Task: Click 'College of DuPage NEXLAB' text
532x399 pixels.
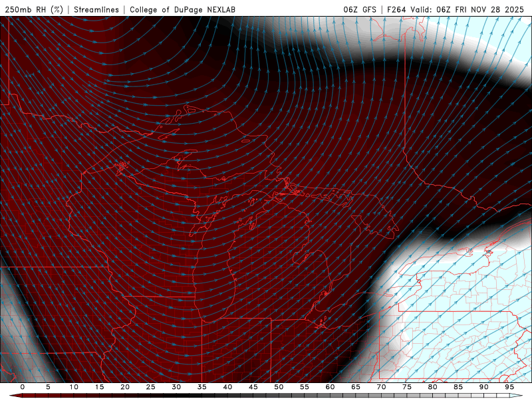Action: pos(182,10)
